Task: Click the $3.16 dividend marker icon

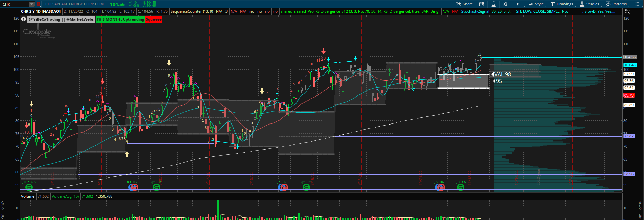Action: pos(461,187)
